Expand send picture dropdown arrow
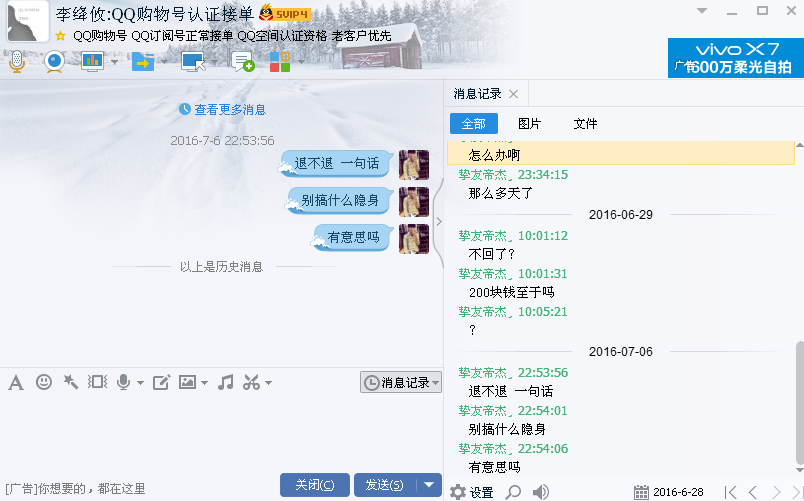 pos(205,383)
